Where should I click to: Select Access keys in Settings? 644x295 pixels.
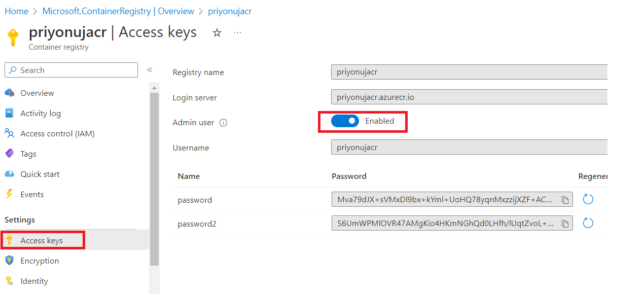click(42, 241)
